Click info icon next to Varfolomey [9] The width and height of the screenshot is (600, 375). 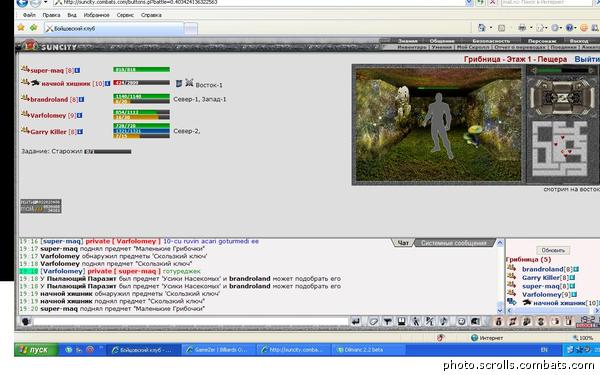coord(80,115)
